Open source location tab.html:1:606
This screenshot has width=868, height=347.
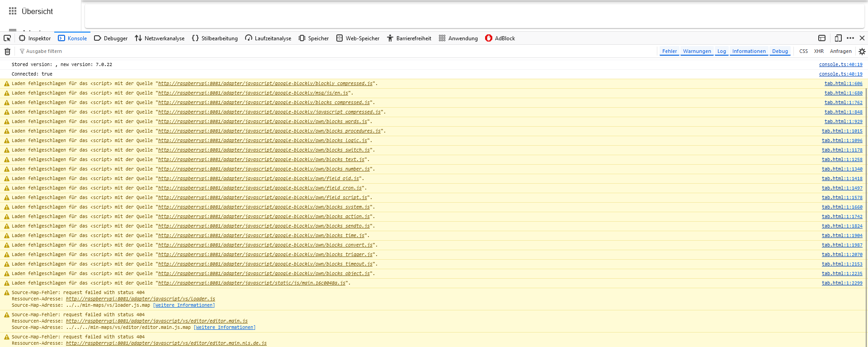coord(844,84)
